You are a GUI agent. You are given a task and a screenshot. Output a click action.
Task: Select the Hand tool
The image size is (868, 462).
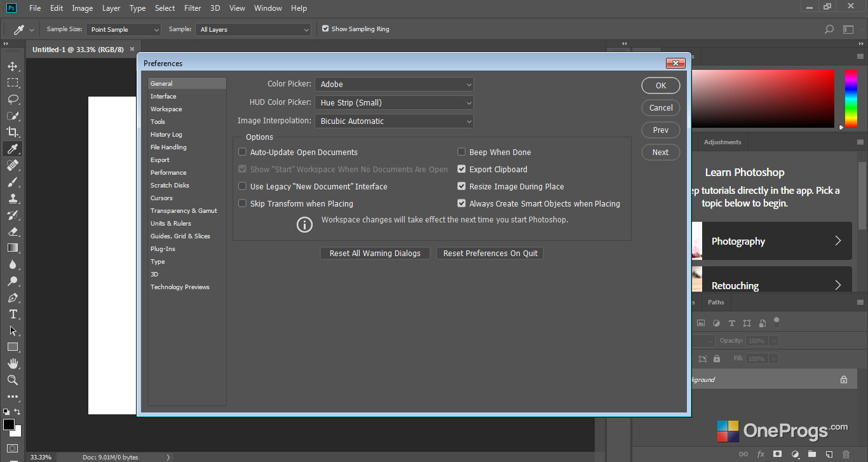point(13,363)
